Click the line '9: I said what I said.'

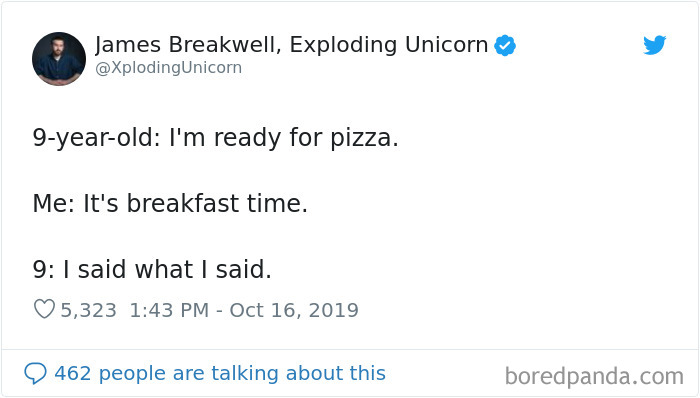(152, 269)
